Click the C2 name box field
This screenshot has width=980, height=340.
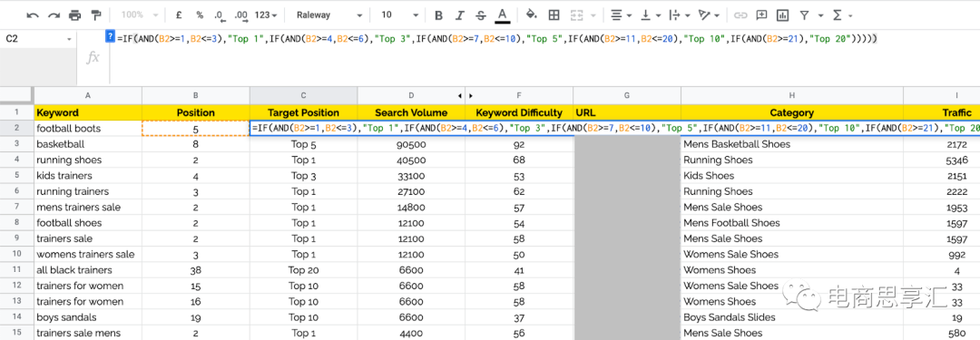[37, 39]
